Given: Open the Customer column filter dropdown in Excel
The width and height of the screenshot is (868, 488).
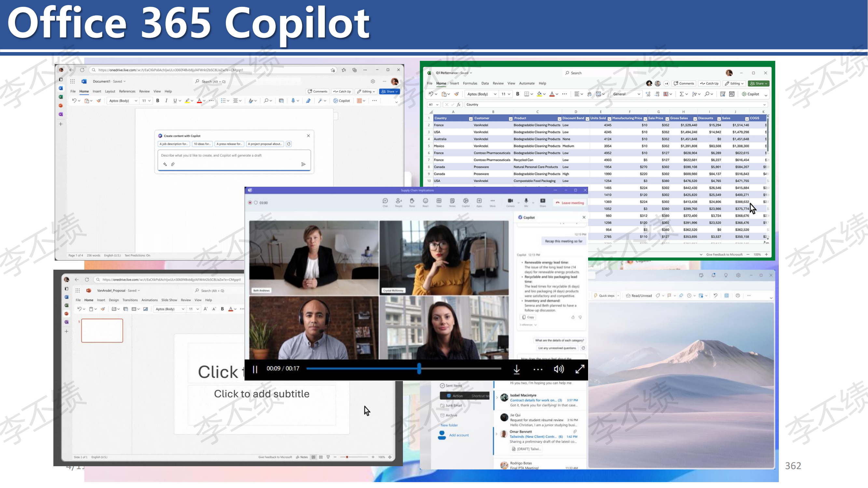Looking at the screenshot, I should [x=510, y=118].
